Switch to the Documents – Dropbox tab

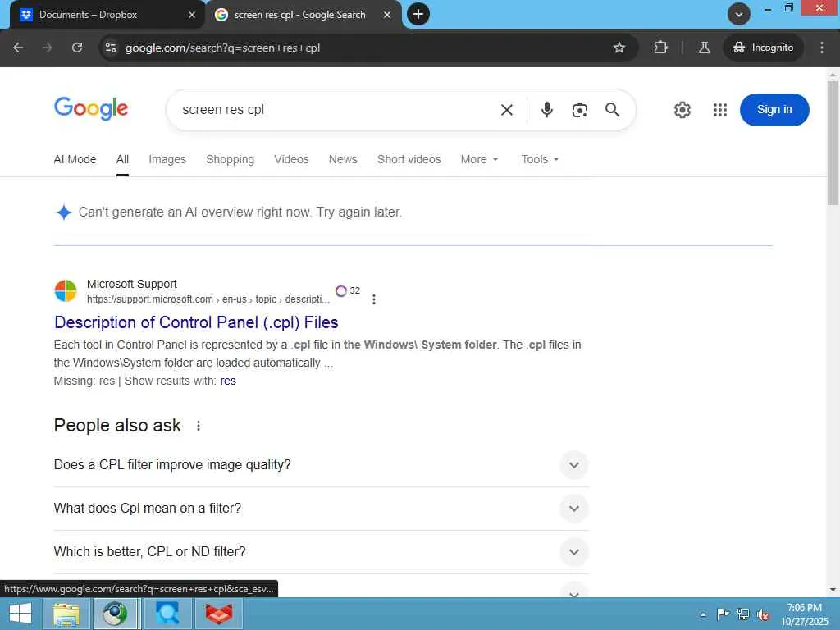pos(107,15)
